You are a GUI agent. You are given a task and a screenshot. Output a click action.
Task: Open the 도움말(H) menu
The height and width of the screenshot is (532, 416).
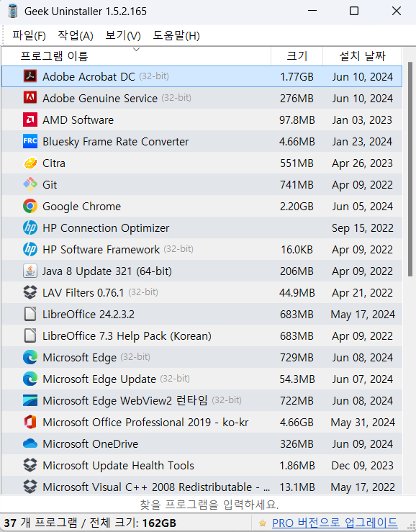coord(176,35)
